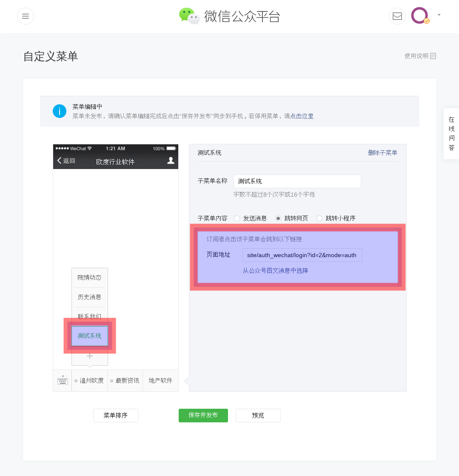Click the 页面地址 URL input field
Screen dimensions: 459x476
[302, 255]
